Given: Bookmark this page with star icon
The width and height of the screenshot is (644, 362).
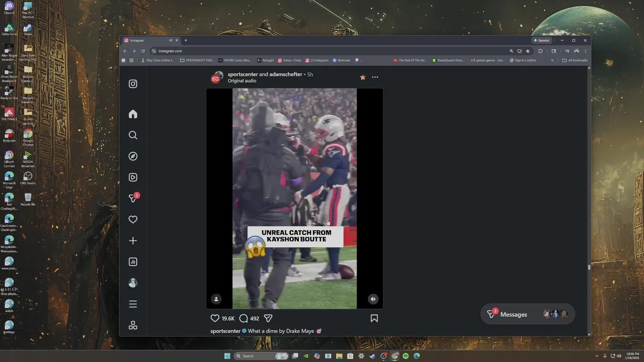Looking at the screenshot, I should [528, 51].
